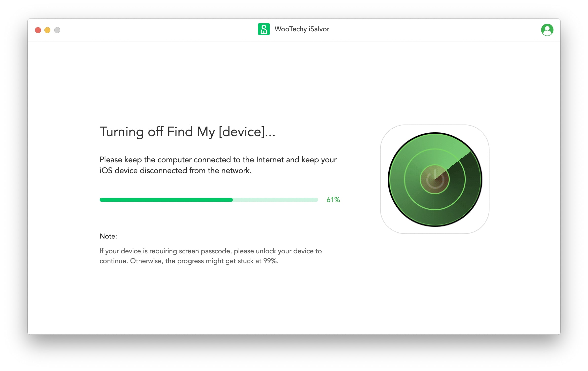588x371 pixels.
Task: Open the user account profile icon
Action: 547,30
